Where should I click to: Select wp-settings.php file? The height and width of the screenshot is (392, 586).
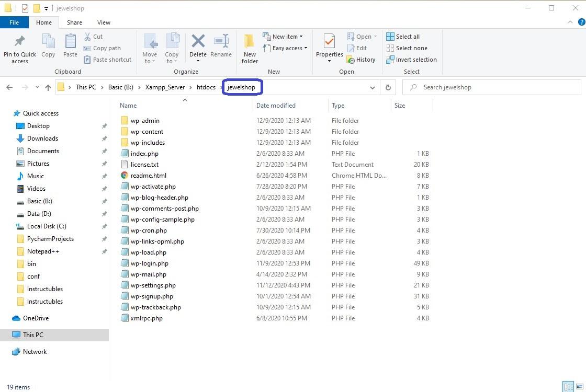pos(153,285)
